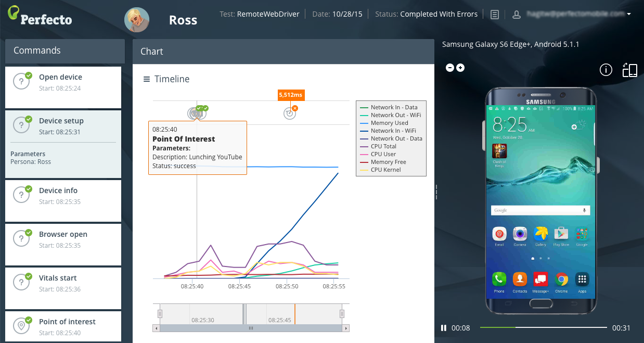Show device information icon
The image size is (644, 343).
click(606, 70)
